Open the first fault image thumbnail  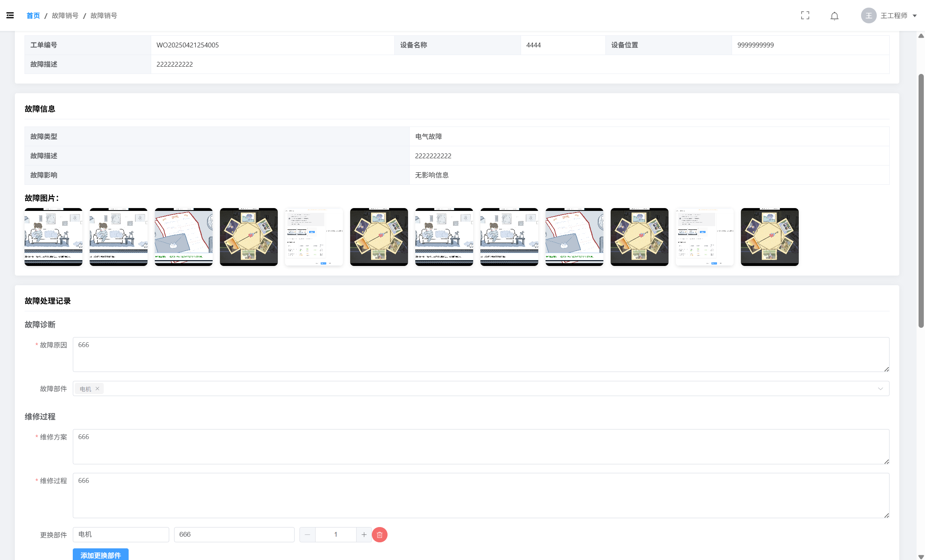53,237
